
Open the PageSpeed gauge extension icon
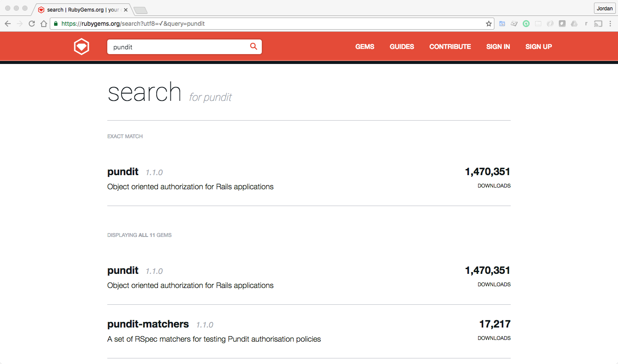point(502,24)
